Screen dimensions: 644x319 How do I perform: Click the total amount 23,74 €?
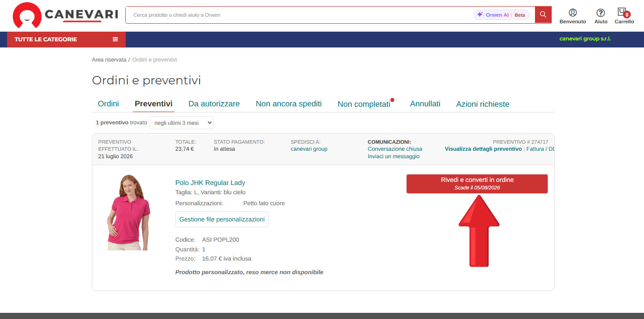[x=185, y=149]
